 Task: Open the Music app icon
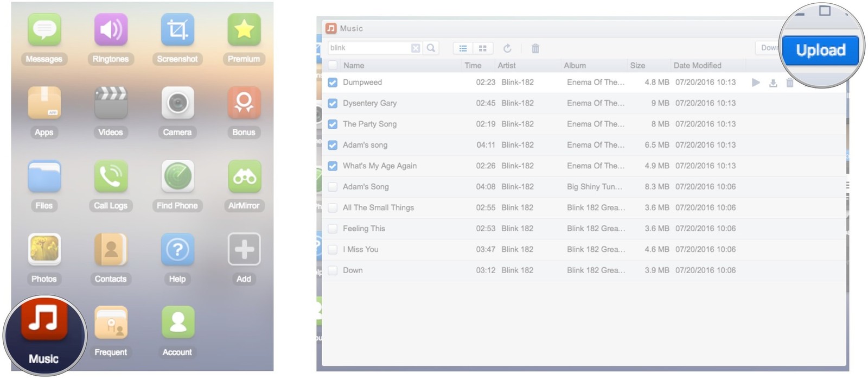coord(44,319)
